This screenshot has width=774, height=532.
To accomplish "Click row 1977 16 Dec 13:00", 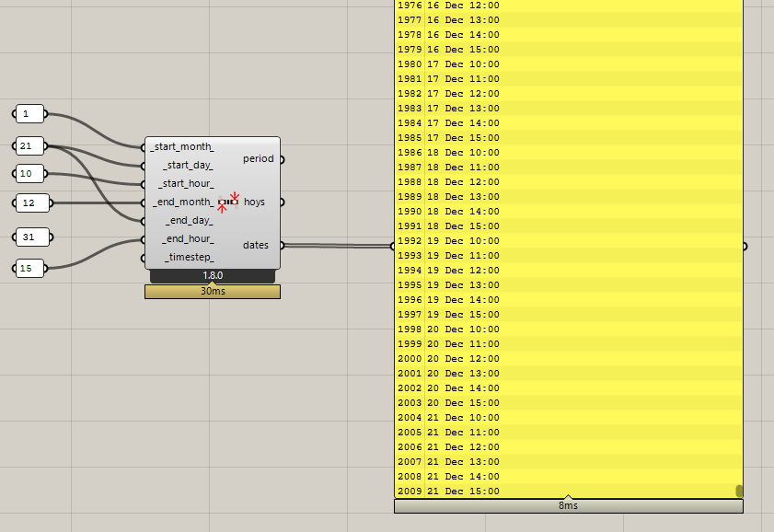I will [x=569, y=20].
